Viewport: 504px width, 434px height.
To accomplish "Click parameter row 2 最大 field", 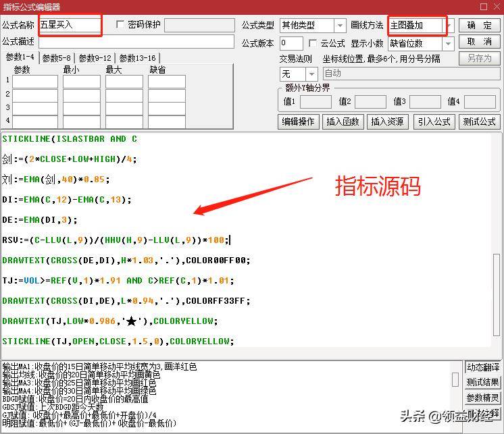I will (124, 95).
